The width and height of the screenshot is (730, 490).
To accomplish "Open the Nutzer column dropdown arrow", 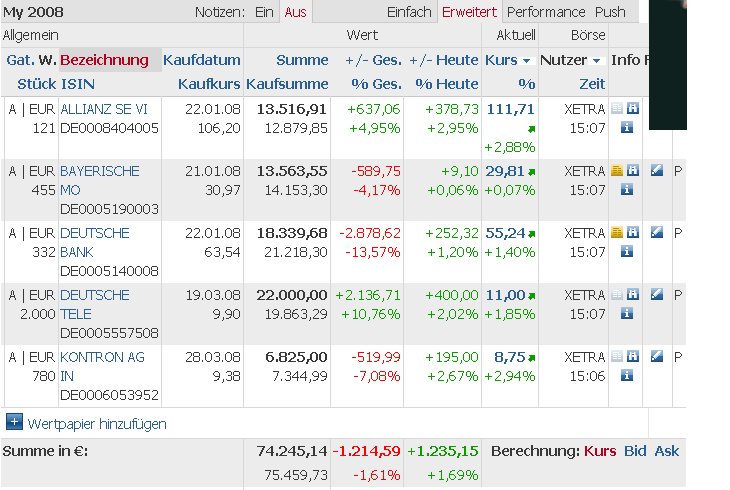I will pos(596,61).
